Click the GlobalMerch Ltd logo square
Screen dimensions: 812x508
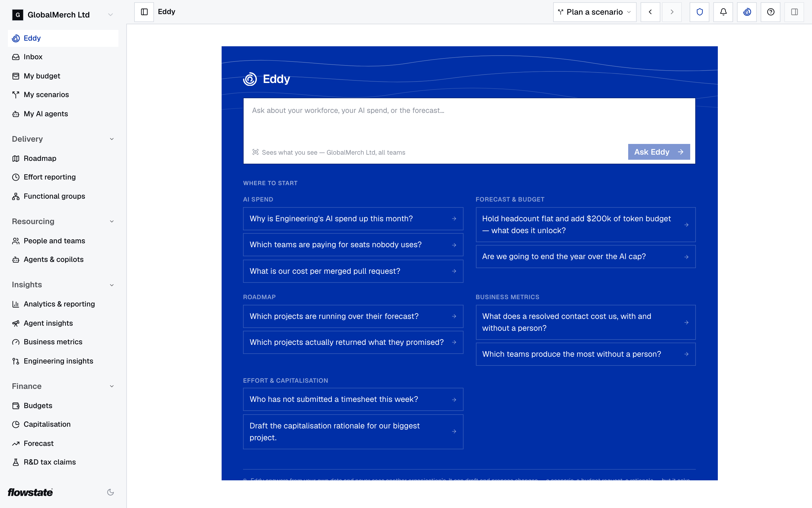click(x=18, y=15)
